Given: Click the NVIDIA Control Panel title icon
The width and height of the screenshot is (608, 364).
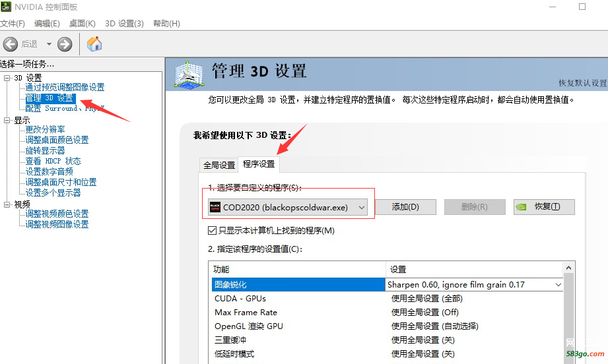Looking at the screenshot, I should 6,7.
